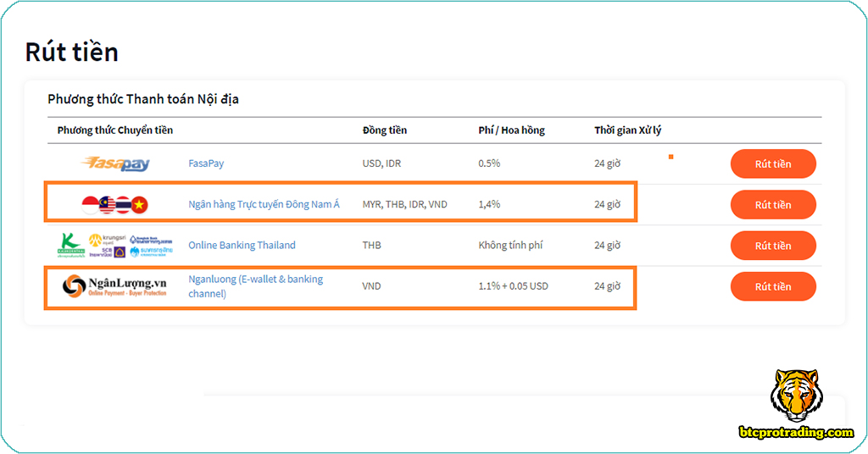Click the FasaPay logo
The width and height of the screenshot is (868, 454).
[x=115, y=163]
